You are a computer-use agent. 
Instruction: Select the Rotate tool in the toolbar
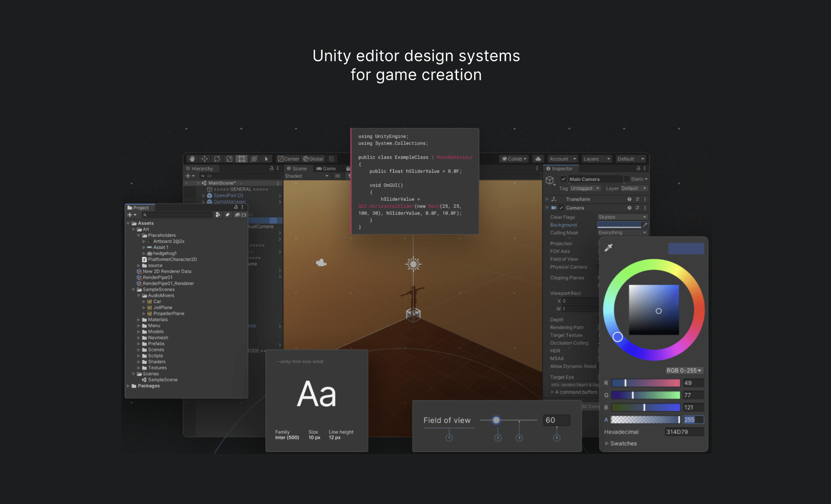click(x=217, y=159)
